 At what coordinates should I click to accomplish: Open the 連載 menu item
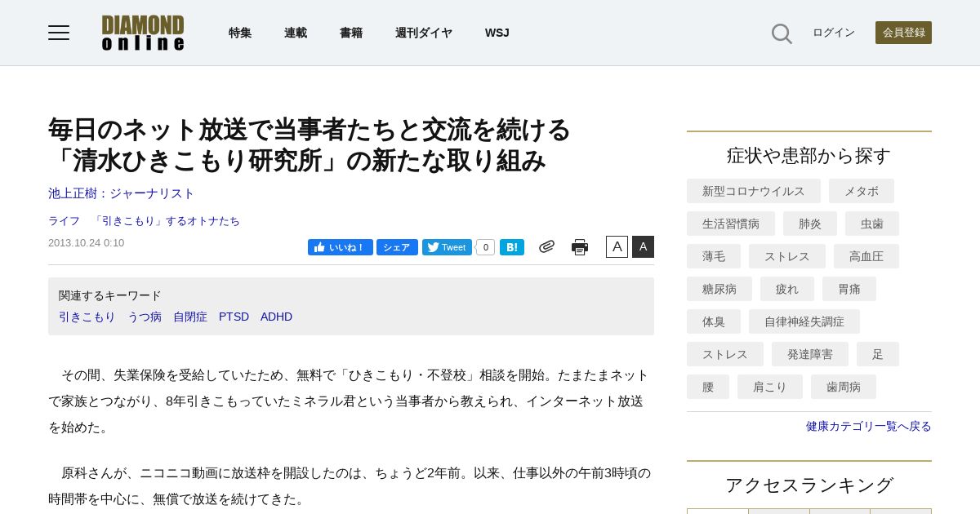click(x=296, y=33)
